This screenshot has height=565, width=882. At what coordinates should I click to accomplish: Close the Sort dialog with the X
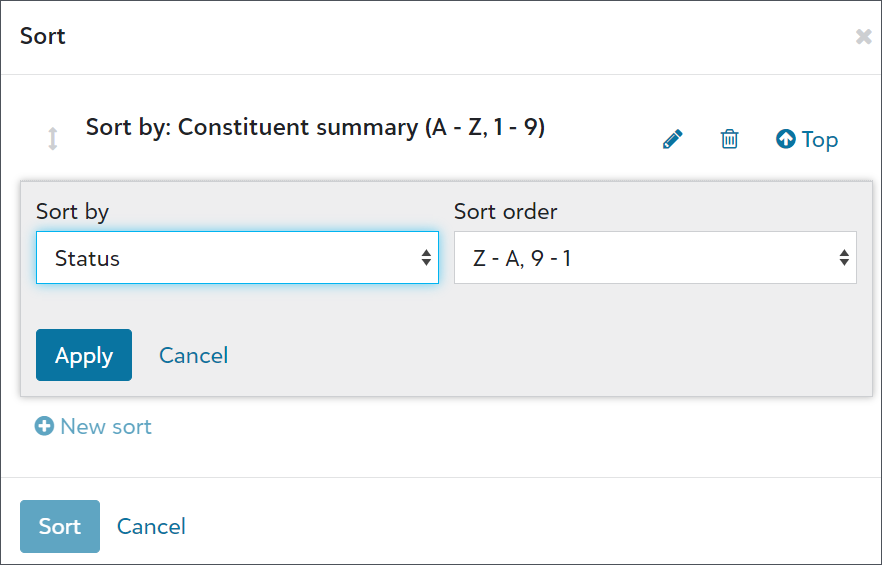click(x=863, y=37)
